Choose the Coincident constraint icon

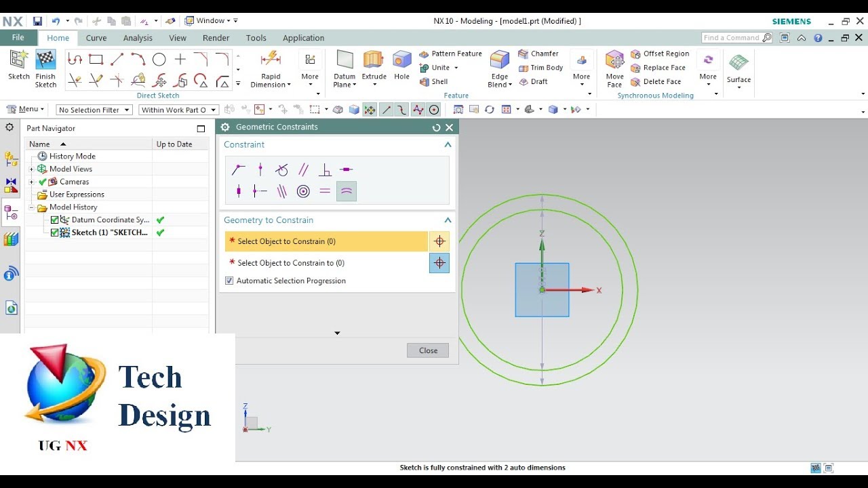(238, 169)
